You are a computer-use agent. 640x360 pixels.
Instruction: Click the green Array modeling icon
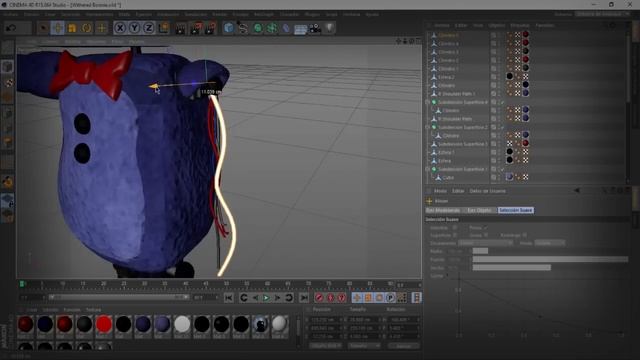(272, 28)
